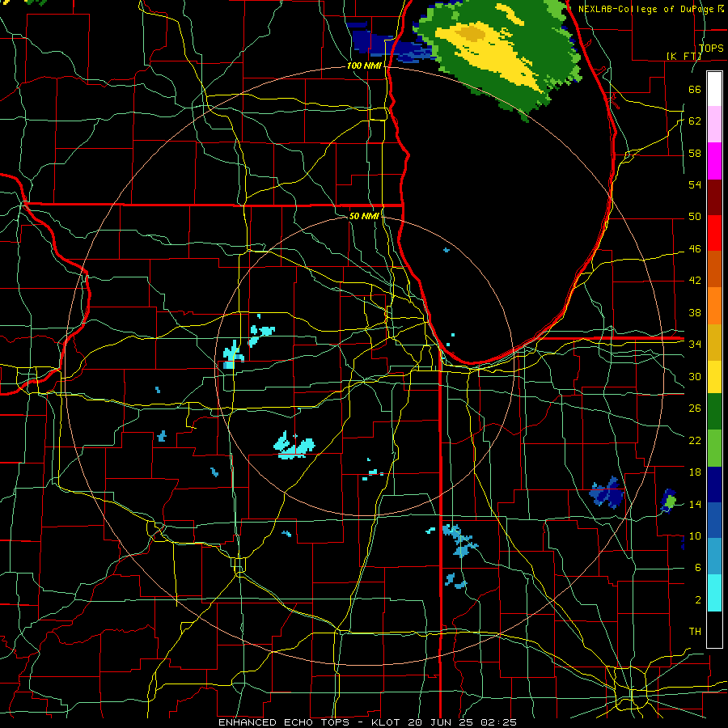
Task: Click the 34 value on the scale
Action: coord(695,344)
